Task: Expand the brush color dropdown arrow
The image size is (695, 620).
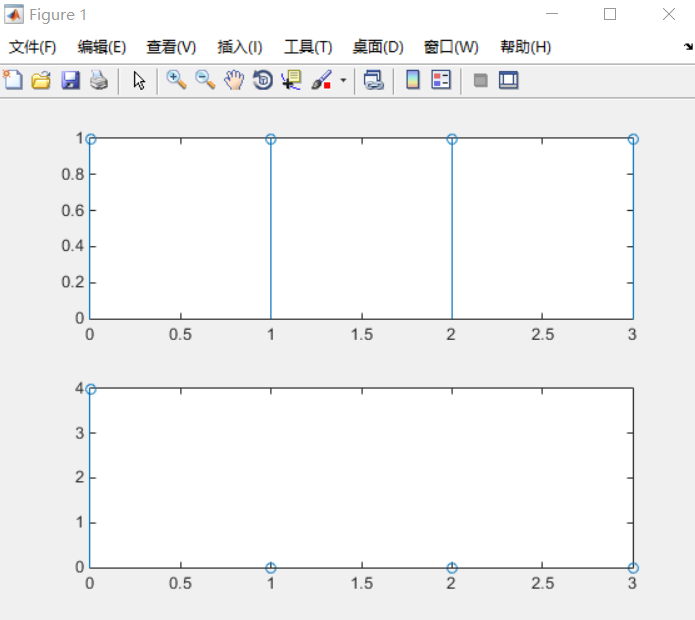Action: click(343, 81)
